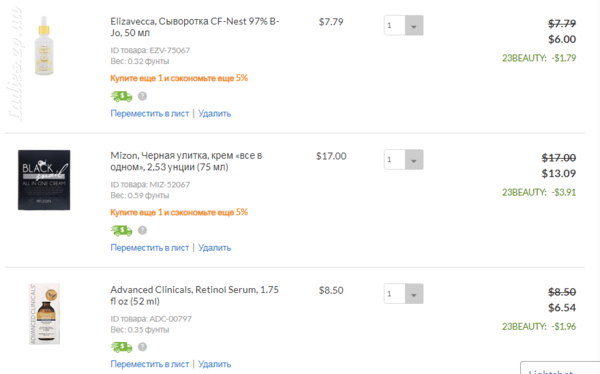The image size is (600, 374).
Task: Open the question mark help for Mizon shipping
Action: [x=142, y=230]
